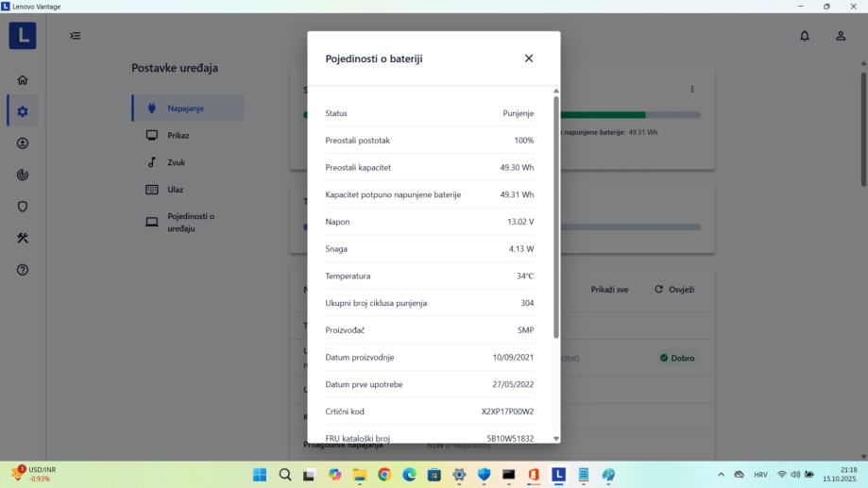Open the help question mark icon
The height and width of the screenshot is (488, 868).
pyautogui.click(x=23, y=270)
